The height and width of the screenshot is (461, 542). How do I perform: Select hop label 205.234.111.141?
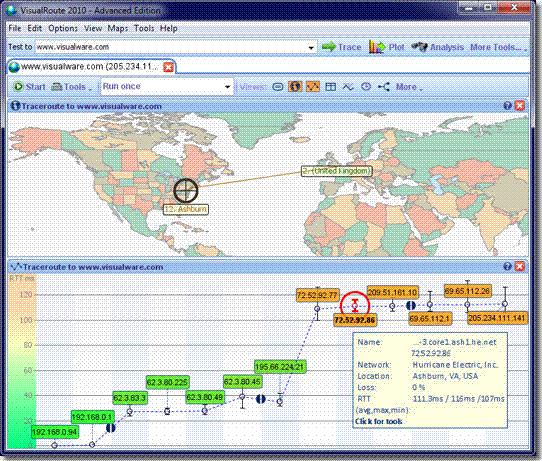point(497,318)
